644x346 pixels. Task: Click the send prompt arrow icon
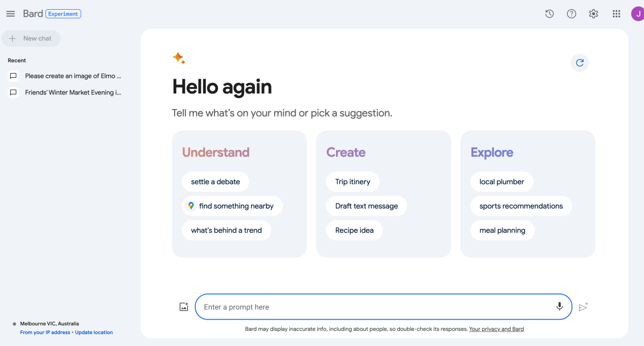[583, 307]
